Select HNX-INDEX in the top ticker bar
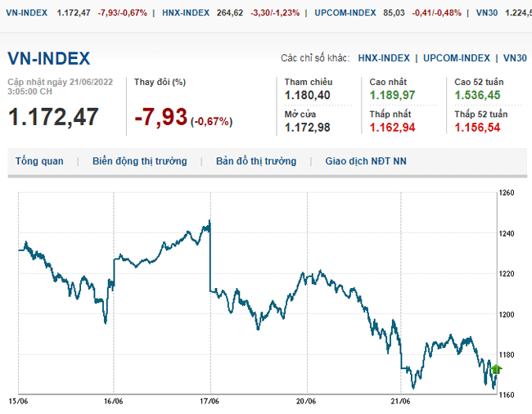532x414 pixels. [x=186, y=13]
